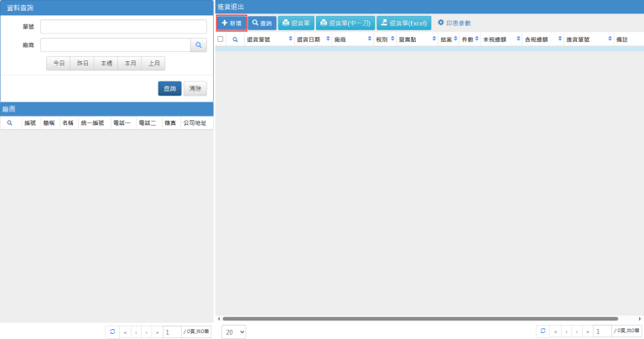Click the 進貨退出 grid page number field
This screenshot has width=644, height=339.
tap(602, 331)
